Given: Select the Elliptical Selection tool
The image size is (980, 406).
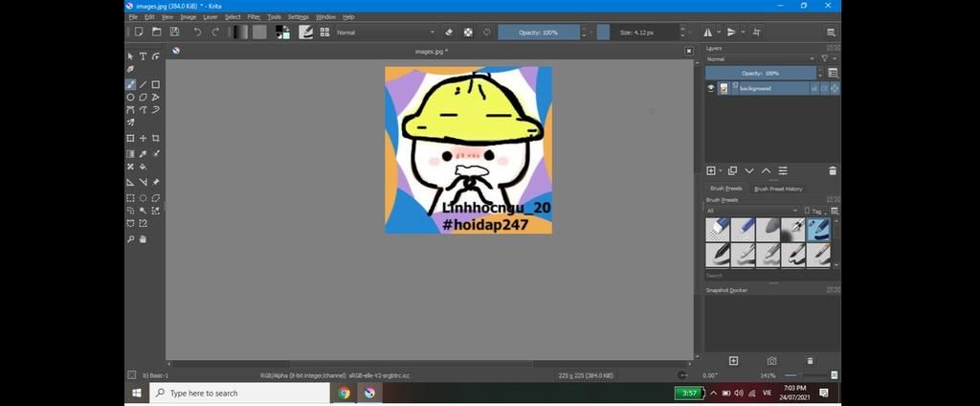Looking at the screenshot, I should 144,198.
